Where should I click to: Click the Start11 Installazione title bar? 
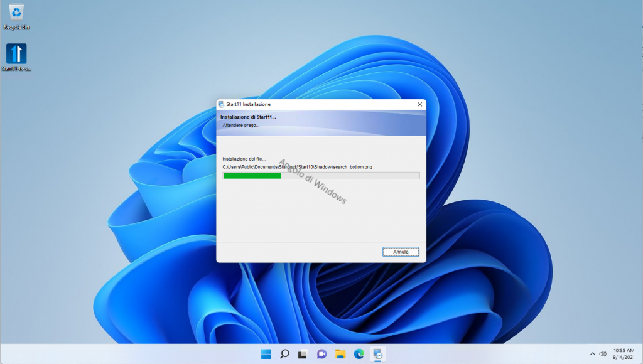[314, 104]
